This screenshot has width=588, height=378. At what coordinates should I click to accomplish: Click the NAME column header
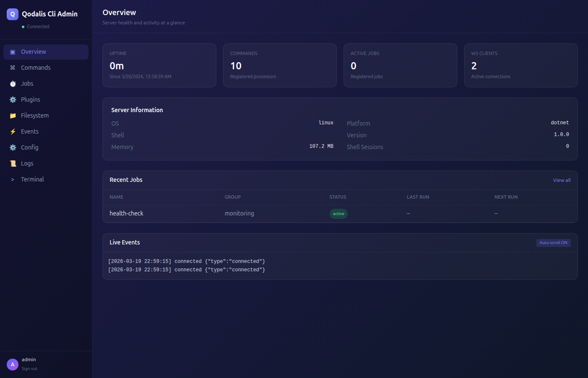(116, 197)
